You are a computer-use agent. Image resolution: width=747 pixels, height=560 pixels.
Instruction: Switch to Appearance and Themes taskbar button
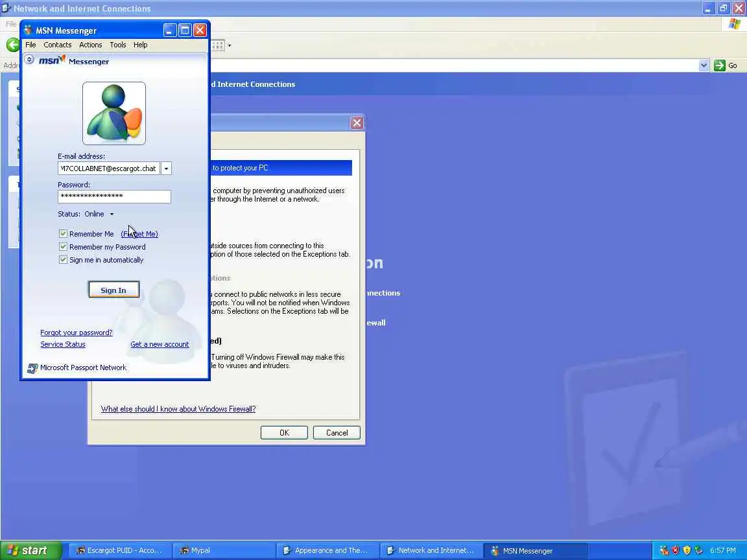pos(327,550)
